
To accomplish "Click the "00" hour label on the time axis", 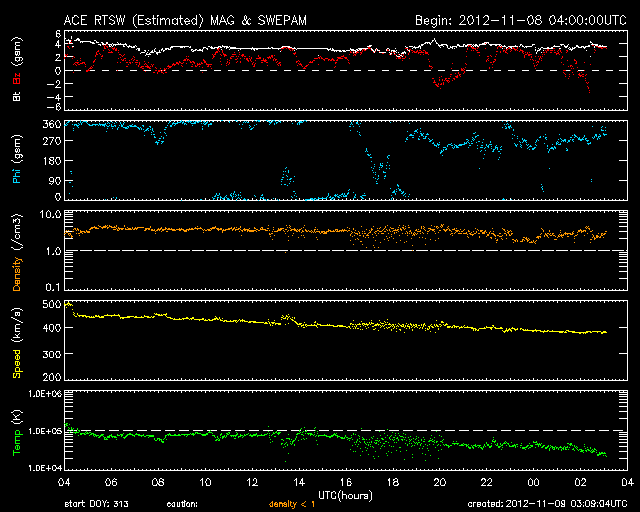I will point(533,483).
